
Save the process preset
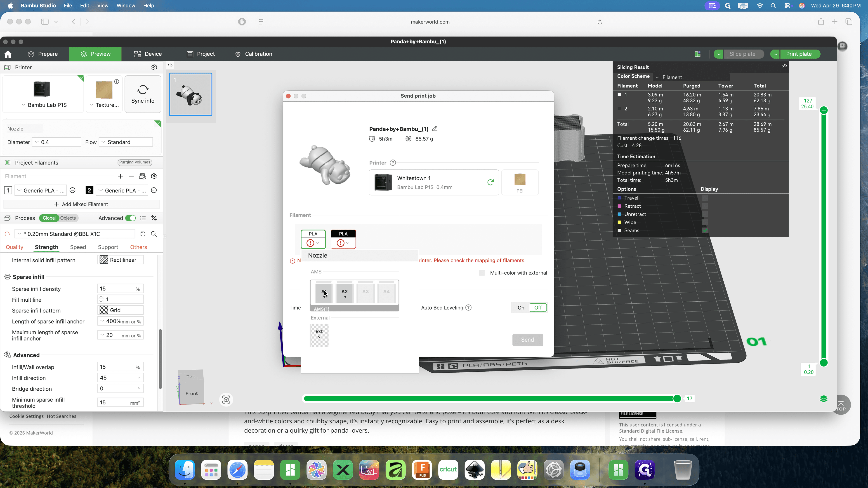coord(143,234)
